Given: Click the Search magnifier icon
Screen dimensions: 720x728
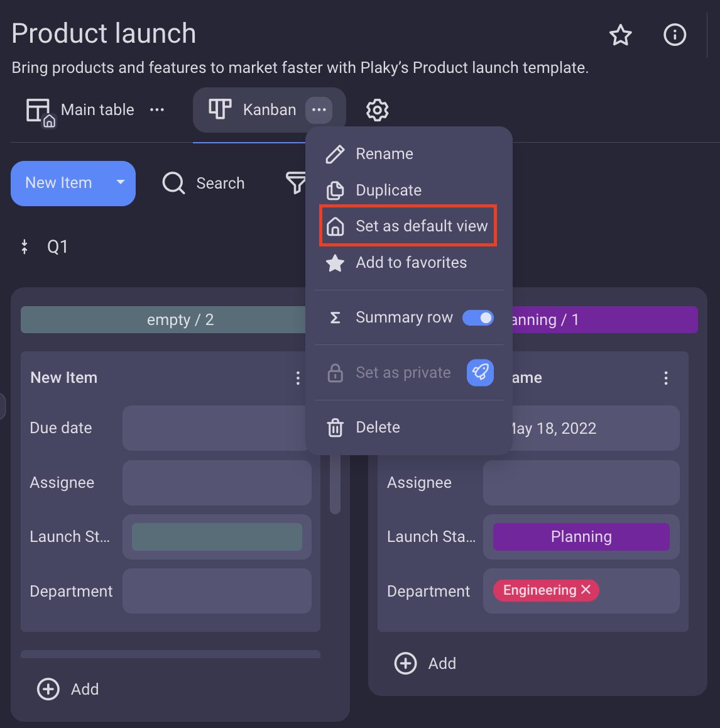Looking at the screenshot, I should click(x=173, y=183).
